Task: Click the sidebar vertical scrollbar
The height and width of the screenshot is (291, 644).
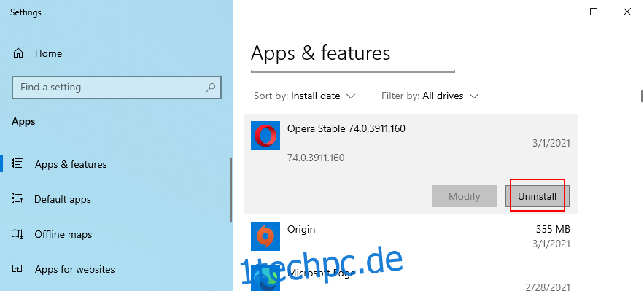Action: pyautogui.click(x=231, y=190)
